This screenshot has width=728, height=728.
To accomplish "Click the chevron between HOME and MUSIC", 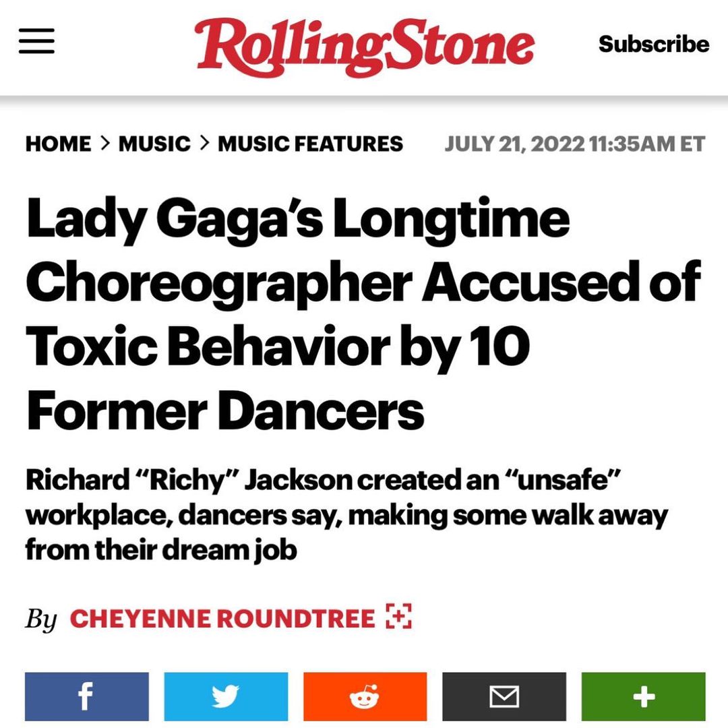I will point(104,144).
